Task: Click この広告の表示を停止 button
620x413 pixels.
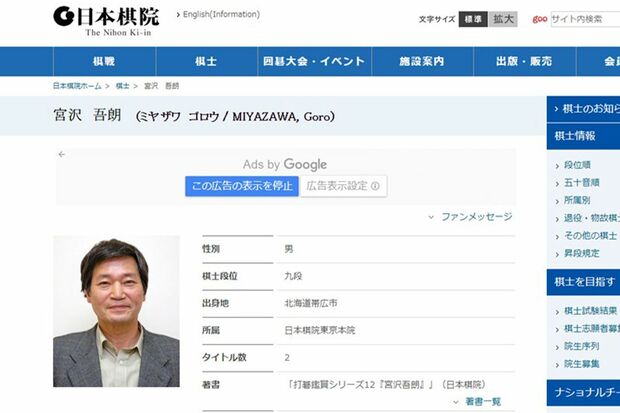Action: coord(241,186)
